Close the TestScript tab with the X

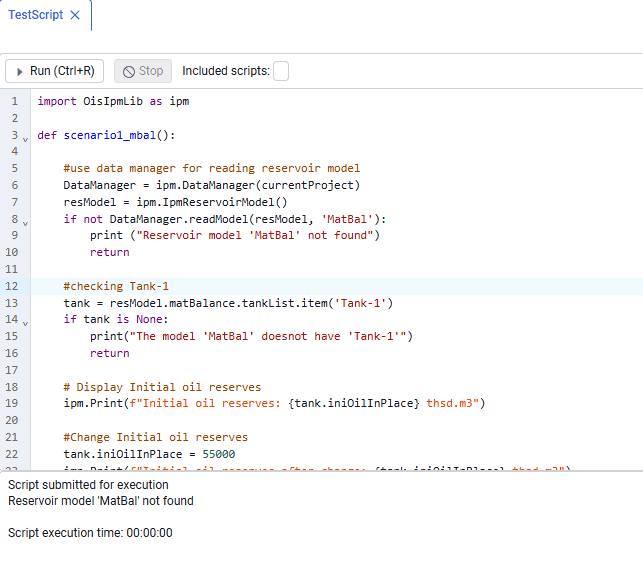pos(75,15)
